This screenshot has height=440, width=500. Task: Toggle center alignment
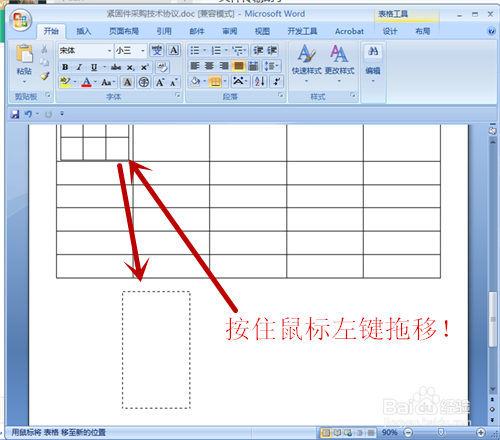(x=209, y=66)
